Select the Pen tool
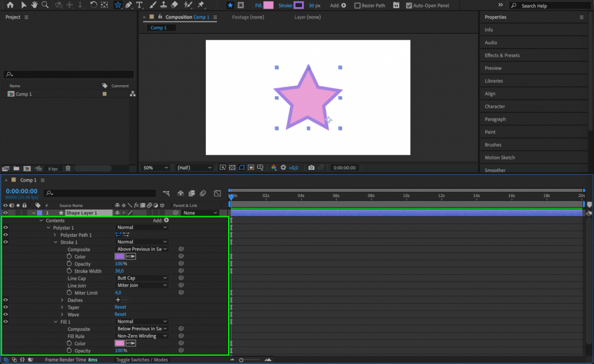Screen dimensions: 594x364 [x=130, y=5]
